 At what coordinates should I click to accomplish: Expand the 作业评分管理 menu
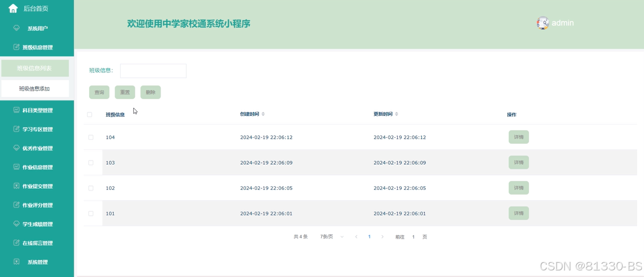pos(37,205)
